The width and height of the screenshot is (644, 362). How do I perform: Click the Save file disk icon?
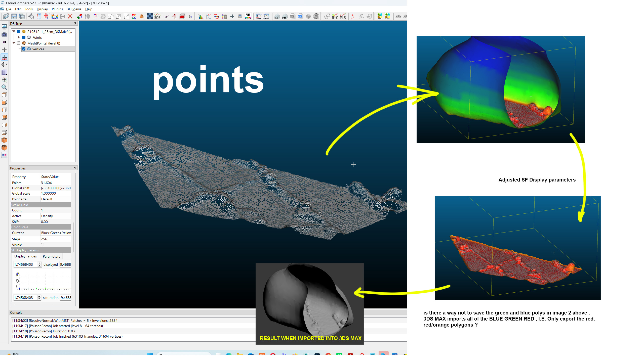[14, 17]
